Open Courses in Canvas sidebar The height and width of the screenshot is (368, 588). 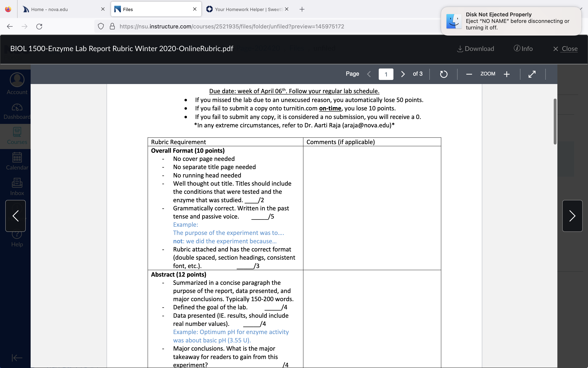(17, 136)
